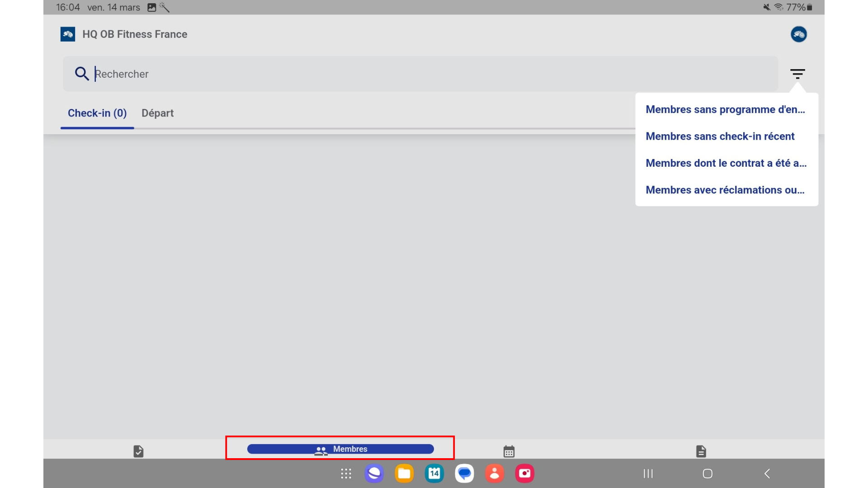Choose Membres sans programme d'en... filter

tap(726, 109)
